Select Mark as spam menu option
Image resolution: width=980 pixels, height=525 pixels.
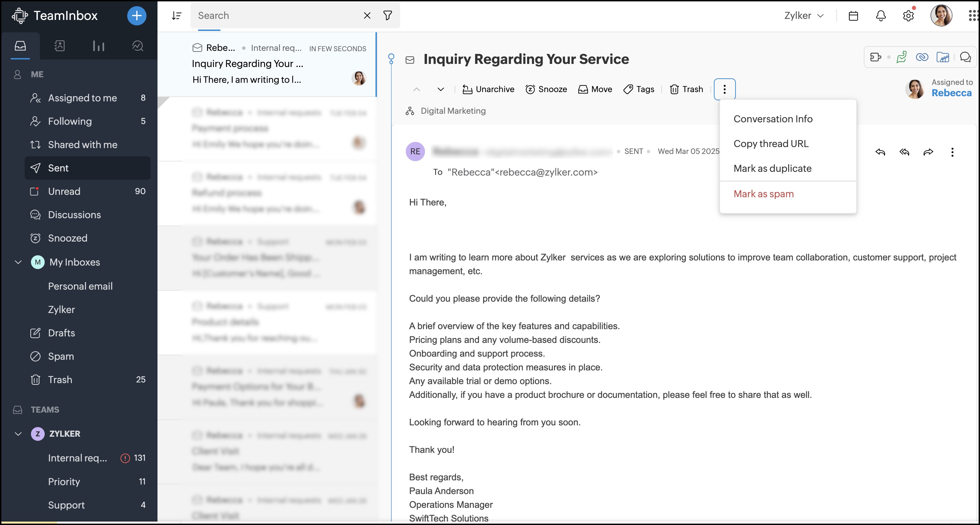(x=763, y=194)
